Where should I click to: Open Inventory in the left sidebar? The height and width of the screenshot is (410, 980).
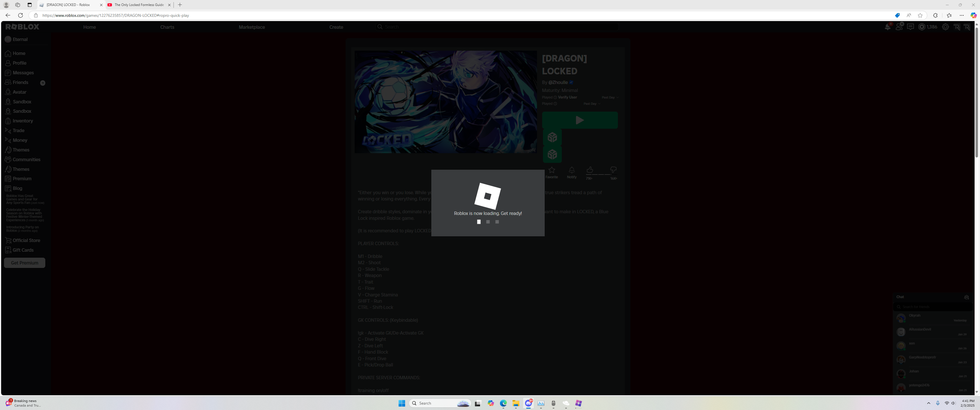coord(19,121)
